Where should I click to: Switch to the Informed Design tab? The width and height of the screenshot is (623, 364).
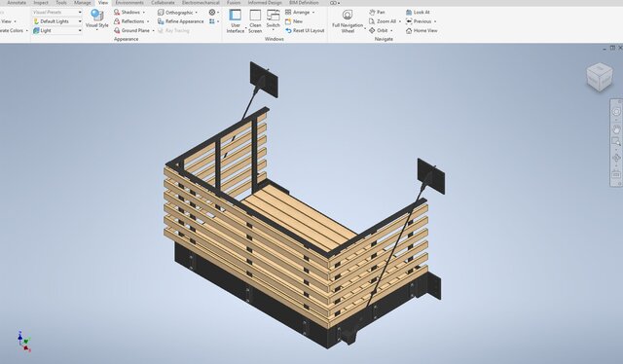265,3
